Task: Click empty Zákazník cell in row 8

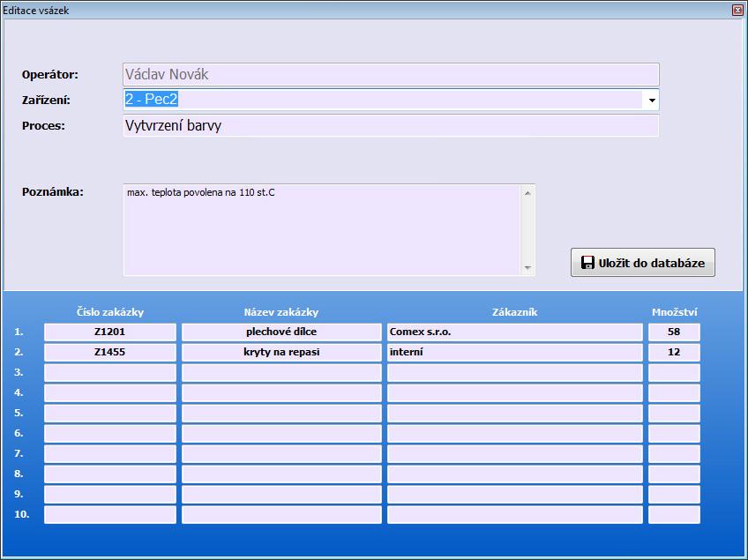Action: click(x=515, y=474)
